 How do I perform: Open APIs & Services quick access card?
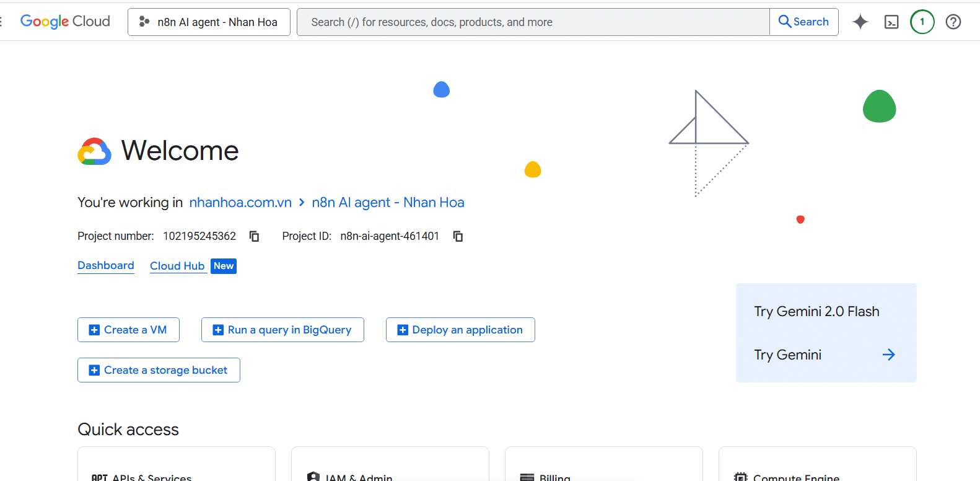[x=177, y=464]
